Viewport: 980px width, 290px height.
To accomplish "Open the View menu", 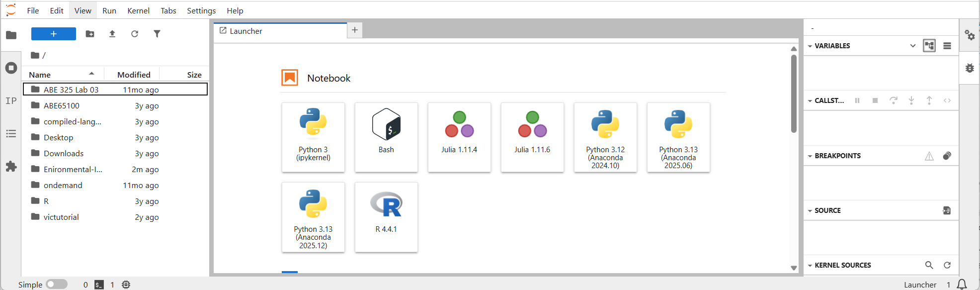I will click(83, 10).
